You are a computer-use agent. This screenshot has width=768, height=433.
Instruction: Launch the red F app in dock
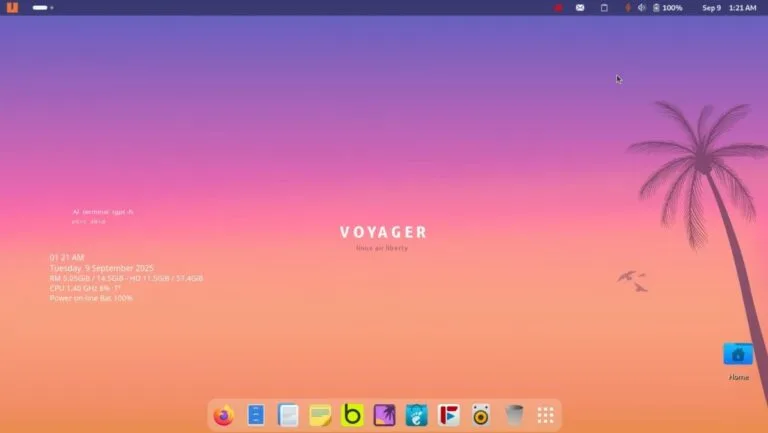449,415
